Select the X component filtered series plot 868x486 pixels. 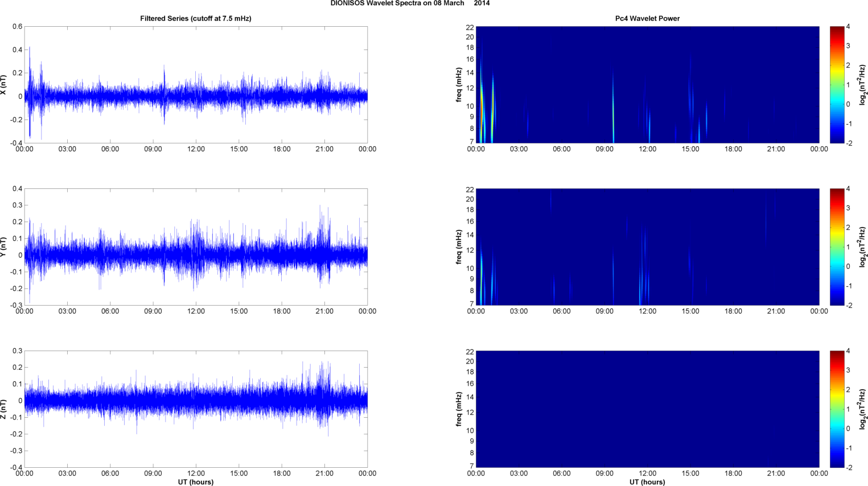coord(196,85)
